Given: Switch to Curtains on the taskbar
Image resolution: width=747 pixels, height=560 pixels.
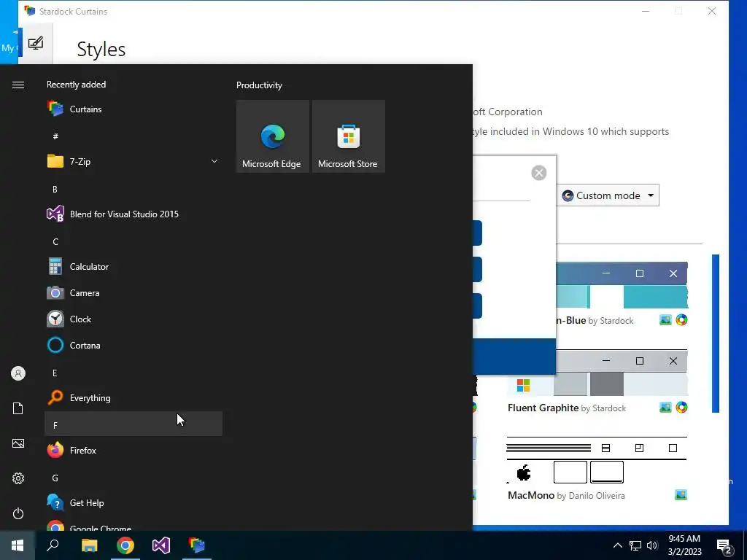Looking at the screenshot, I should coord(197,545).
